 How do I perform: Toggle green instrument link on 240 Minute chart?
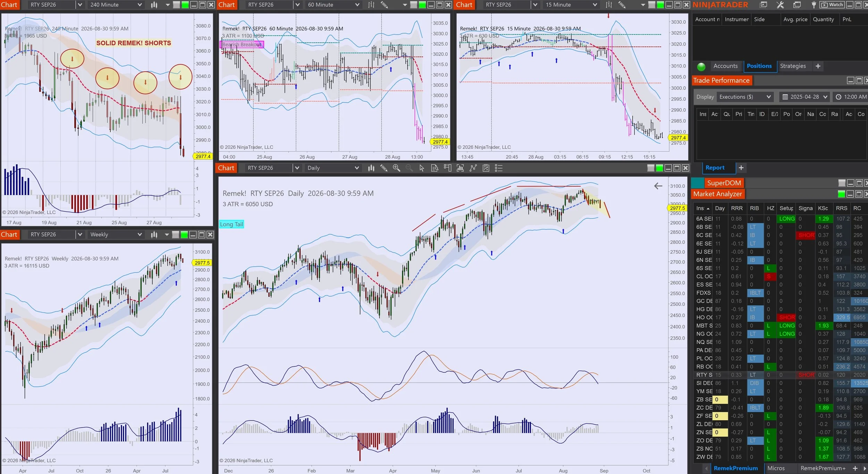(x=185, y=5)
